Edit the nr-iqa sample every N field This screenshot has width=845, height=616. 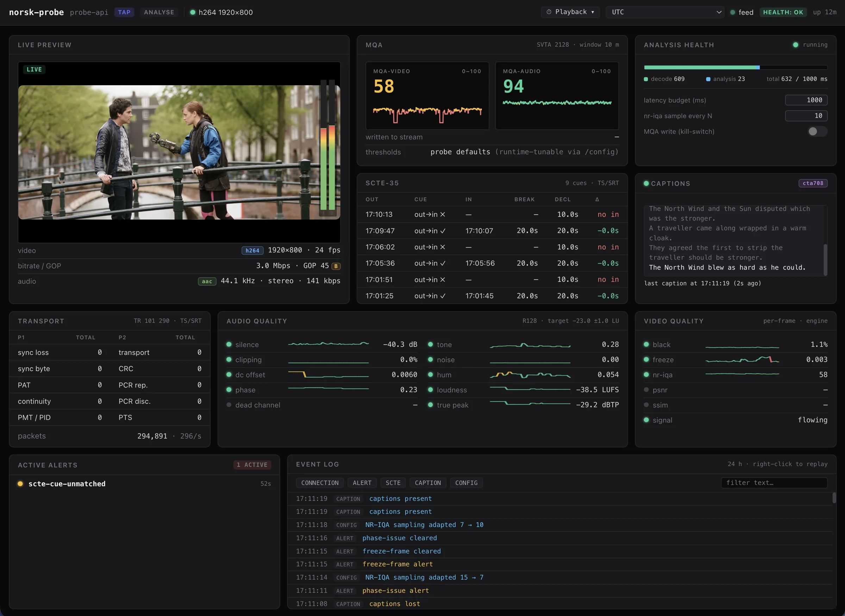pos(806,115)
